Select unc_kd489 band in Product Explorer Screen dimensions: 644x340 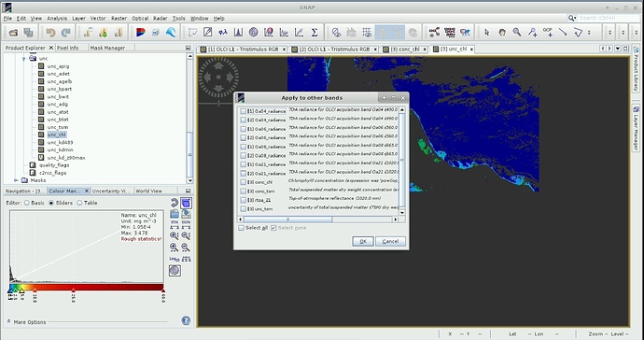tap(60, 142)
